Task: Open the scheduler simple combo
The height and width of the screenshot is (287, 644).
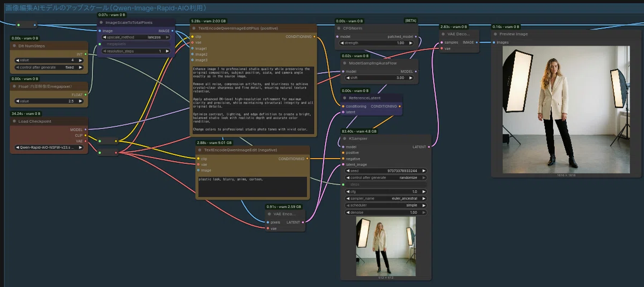Action: coord(386,205)
